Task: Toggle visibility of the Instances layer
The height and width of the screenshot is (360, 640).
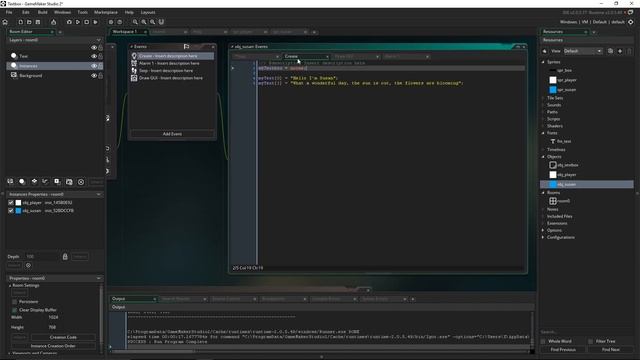Action: coord(94,66)
